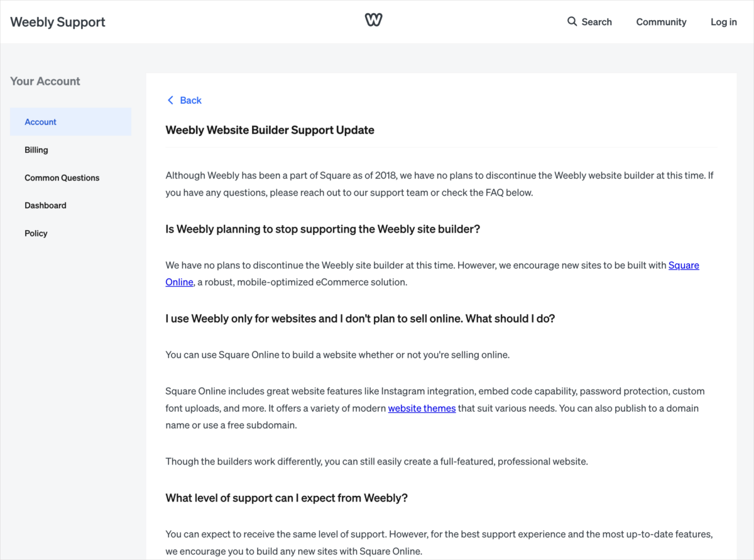Click heading 'Is Weebly planning to stop supporting'
This screenshot has width=754, height=560.
click(323, 229)
